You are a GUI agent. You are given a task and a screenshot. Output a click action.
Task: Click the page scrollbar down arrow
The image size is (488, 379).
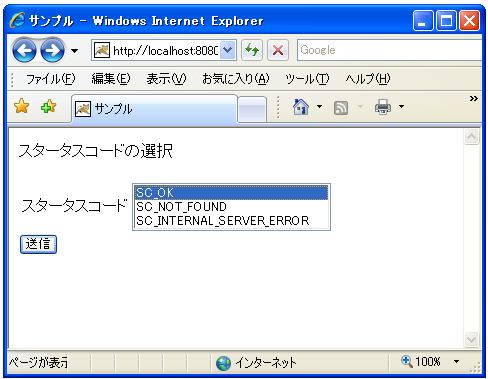pyautogui.click(x=471, y=339)
